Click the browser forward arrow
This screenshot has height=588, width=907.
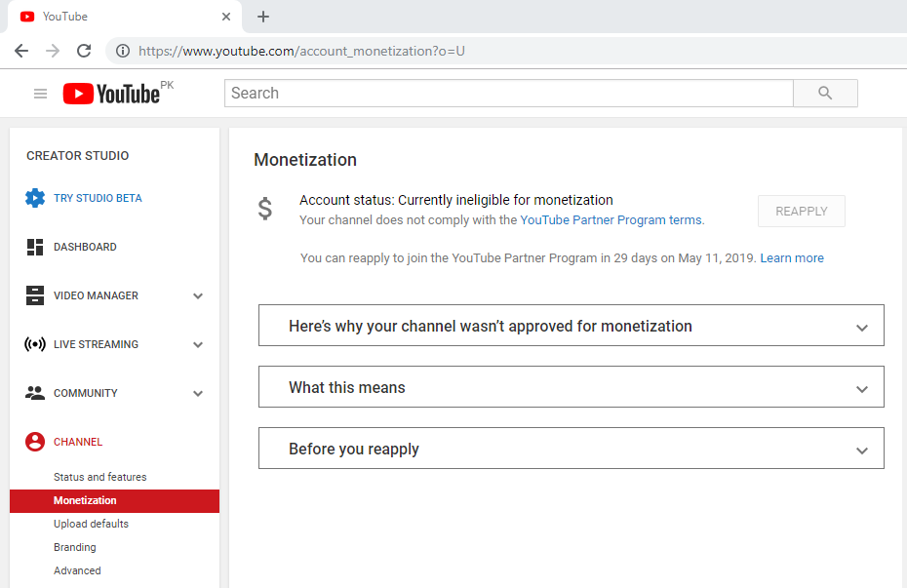pos(53,51)
